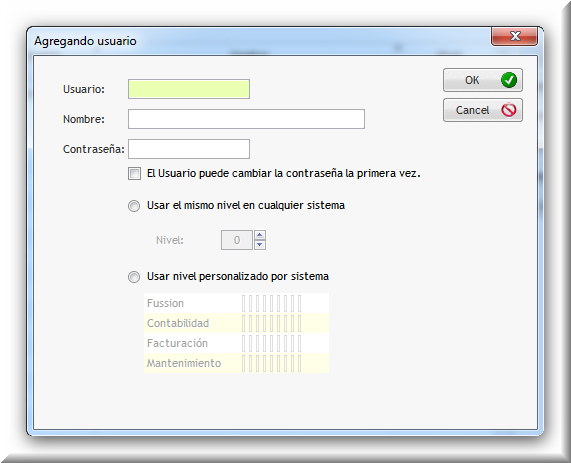Click into the Nombre text box
This screenshot has width=571, height=463.
(246, 119)
